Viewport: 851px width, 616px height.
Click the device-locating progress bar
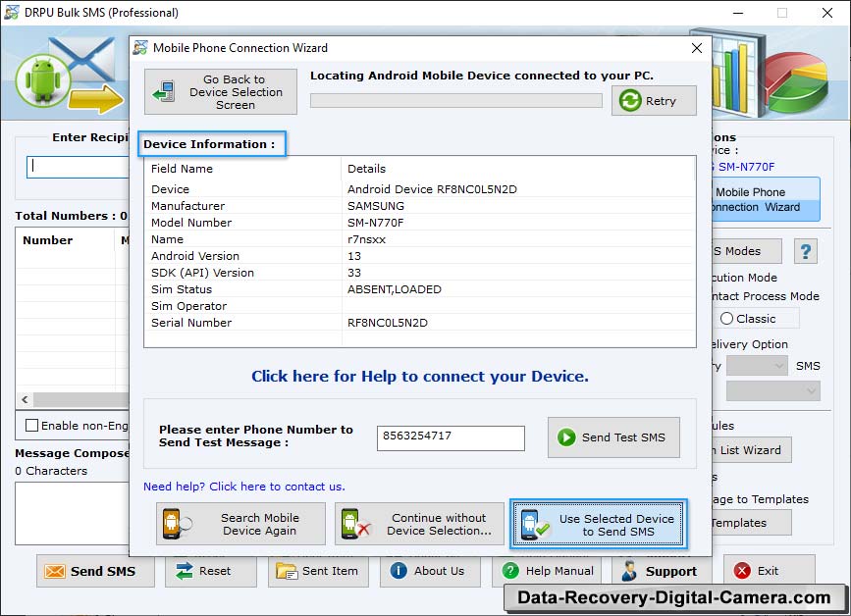[455, 101]
